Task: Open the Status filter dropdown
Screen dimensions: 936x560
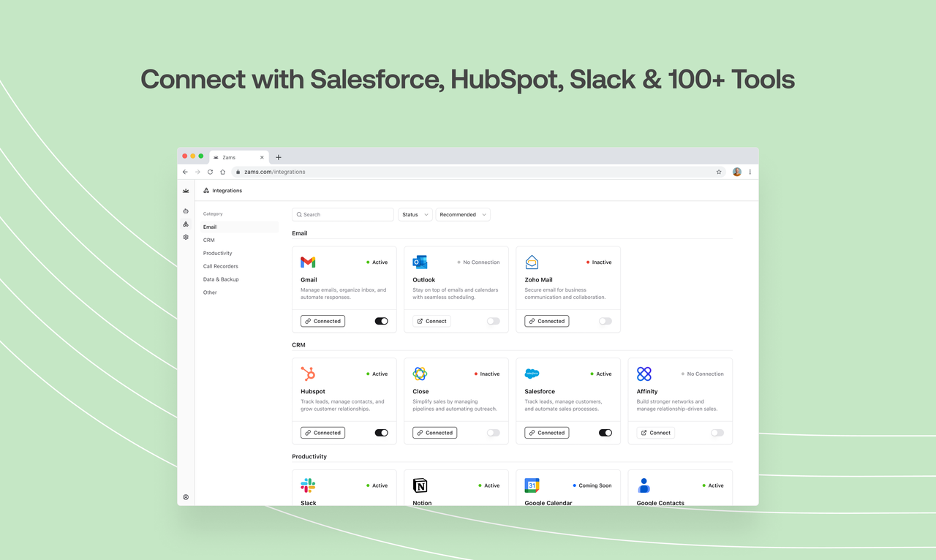Action: coord(415,214)
